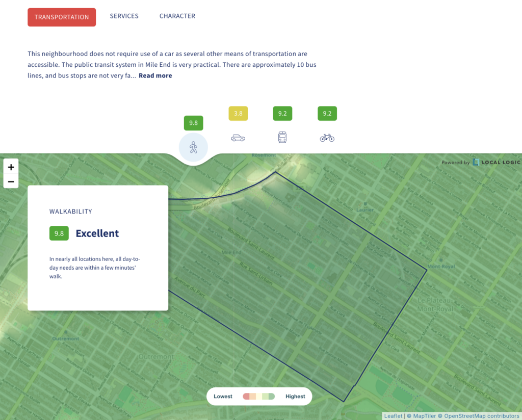Click the map zoom in control
This screenshot has height=420, width=522.
click(x=11, y=167)
